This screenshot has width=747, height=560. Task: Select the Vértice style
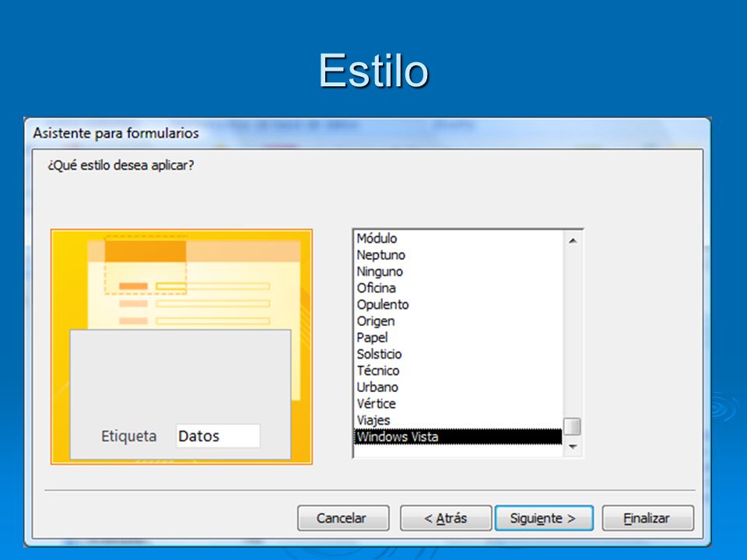(458, 404)
